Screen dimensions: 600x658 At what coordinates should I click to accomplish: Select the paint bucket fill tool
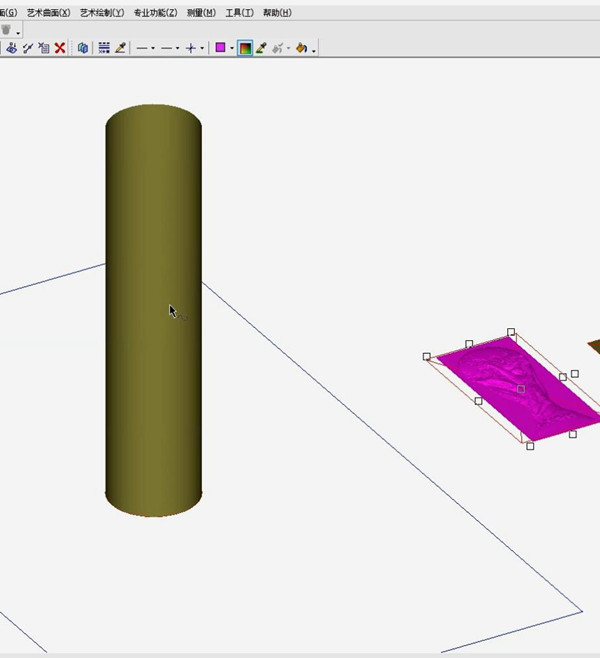click(x=300, y=48)
